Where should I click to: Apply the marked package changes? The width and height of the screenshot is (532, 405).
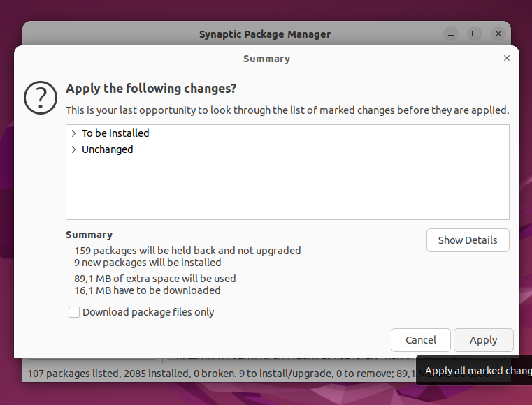pyautogui.click(x=483, y=340)
